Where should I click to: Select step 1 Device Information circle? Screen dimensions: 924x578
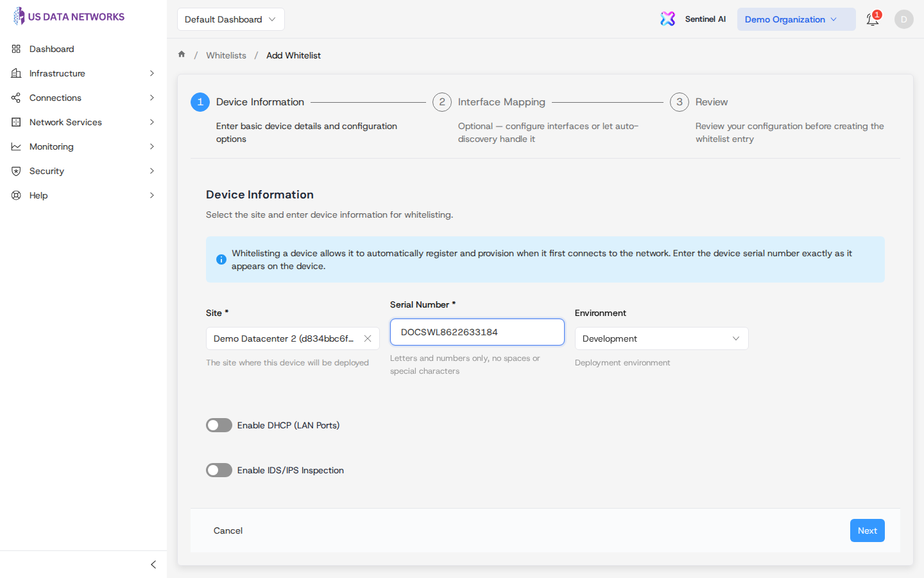[x=200, y=102]
